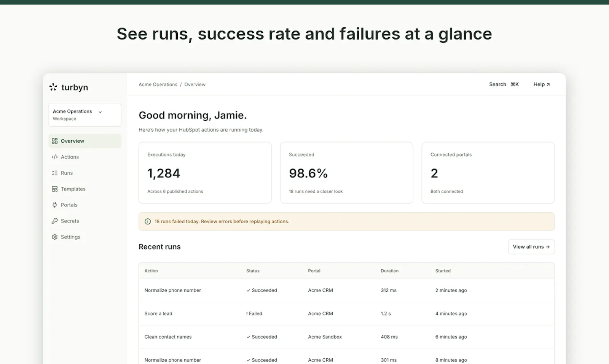Click View all runs button
609x364 pixels.
[531, 247]
